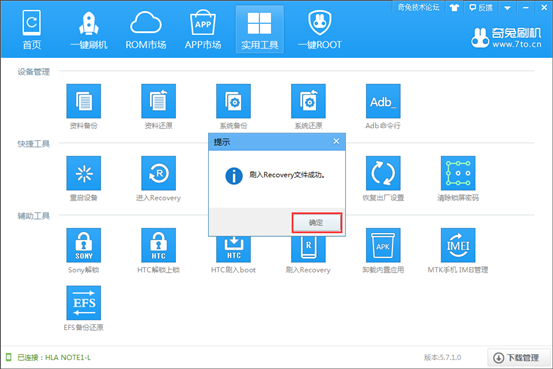This screenshot has height=369, width=553.
Task: Open the 清除锁屏密码 tool
Action: pos(458,173)
